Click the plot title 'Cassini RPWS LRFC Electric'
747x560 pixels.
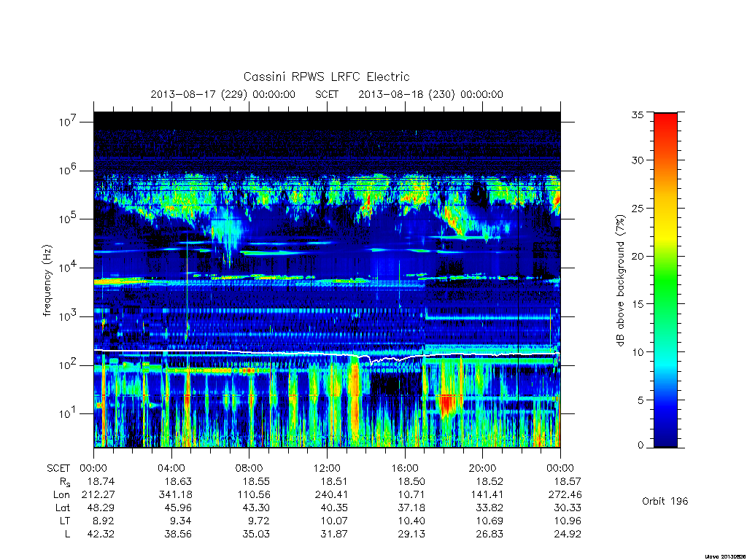click(326, 77)
